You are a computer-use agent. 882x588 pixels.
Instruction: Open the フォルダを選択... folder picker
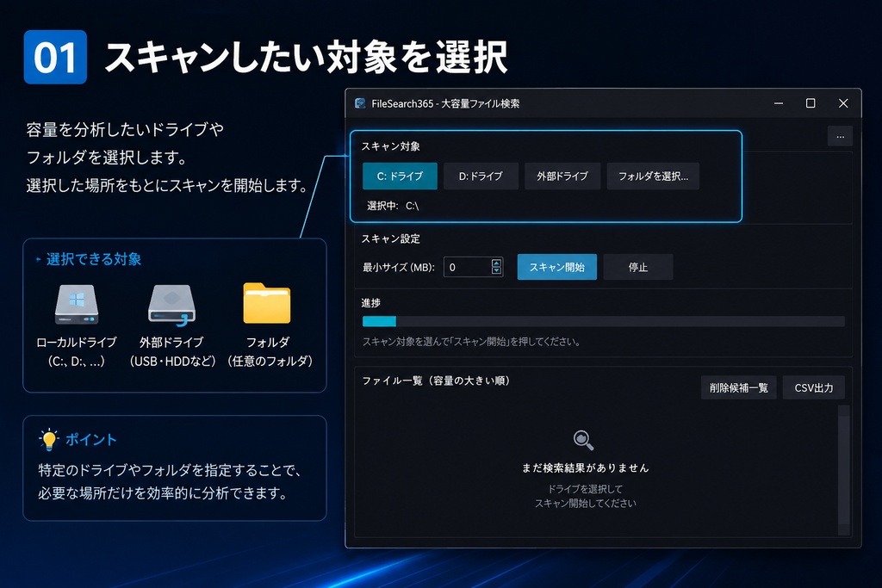click(653, 176)
